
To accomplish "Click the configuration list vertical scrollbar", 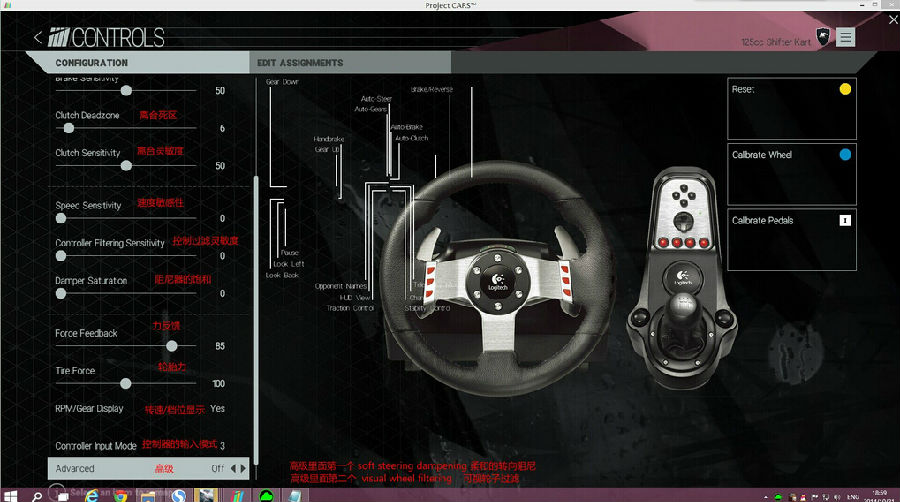I will pyautogui.click(x=256, y=320).
